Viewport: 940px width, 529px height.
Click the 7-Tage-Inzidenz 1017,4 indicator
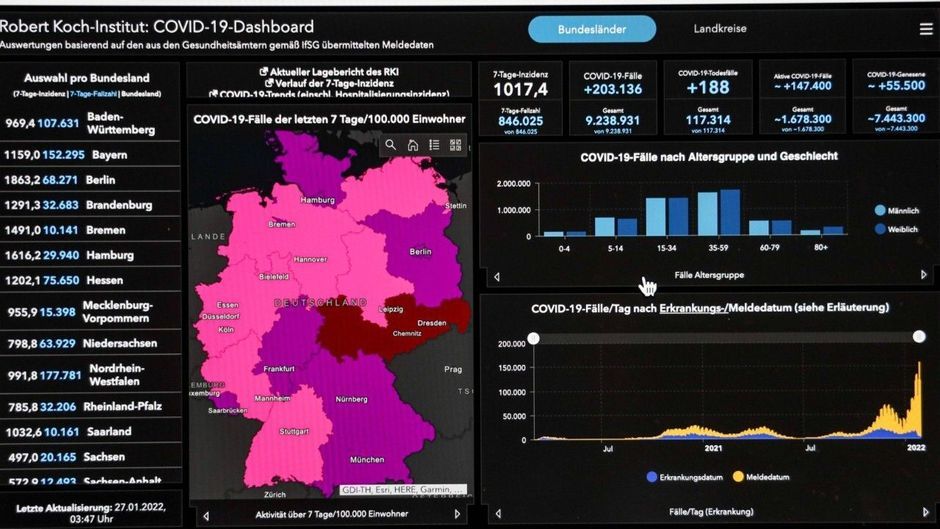tap(520, 83)
